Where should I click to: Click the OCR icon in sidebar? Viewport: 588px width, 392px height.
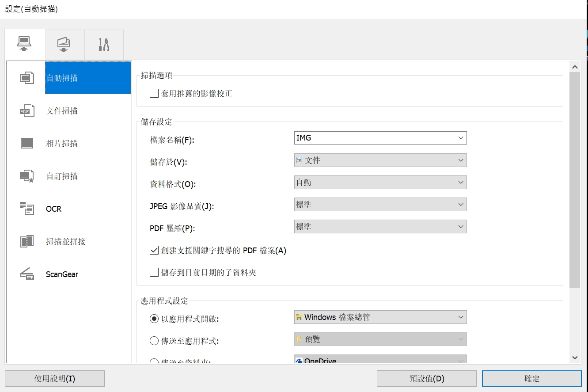click(27, 209)
